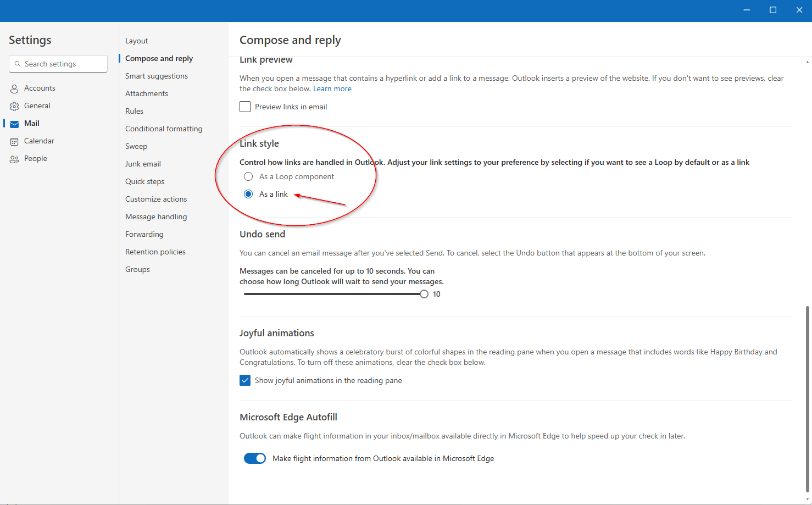
Task: Click the Undo send slider handle
Action: [x=424, y=294]
